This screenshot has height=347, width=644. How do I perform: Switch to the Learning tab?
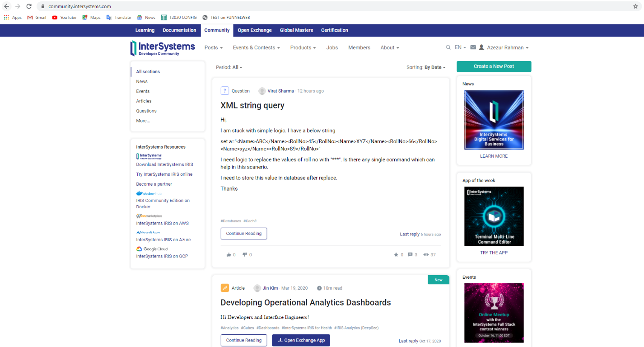[x=145, y=30]
